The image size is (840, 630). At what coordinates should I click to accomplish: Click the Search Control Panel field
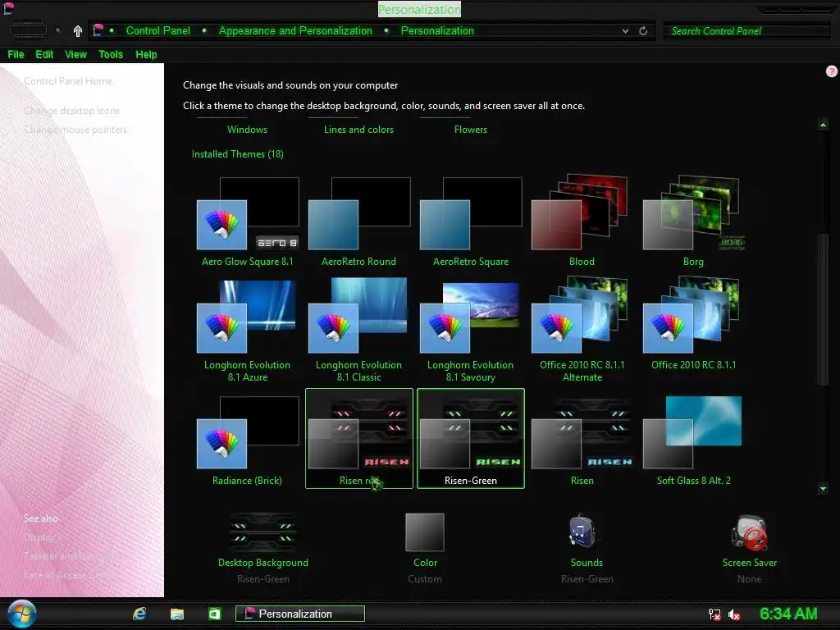[x=746, y=30]
